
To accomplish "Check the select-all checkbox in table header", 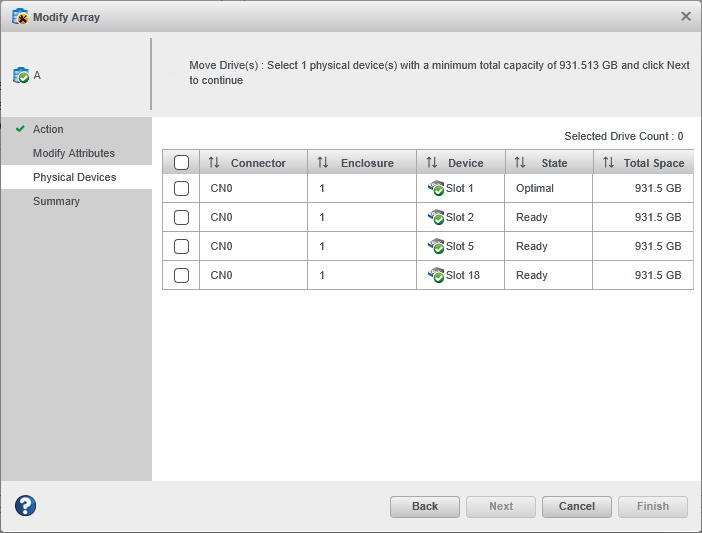I will (x=181, y=163).
